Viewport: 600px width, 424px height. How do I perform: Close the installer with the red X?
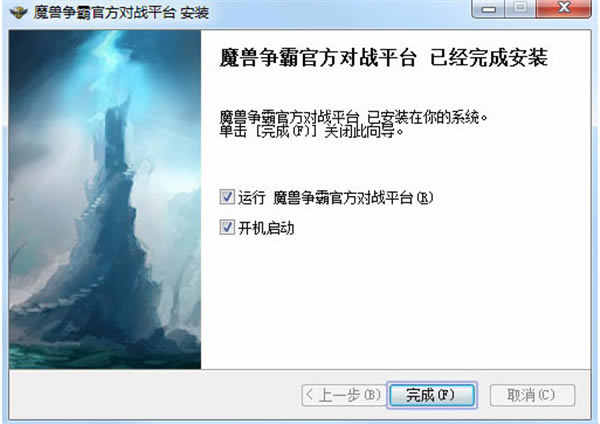(564, 8)
